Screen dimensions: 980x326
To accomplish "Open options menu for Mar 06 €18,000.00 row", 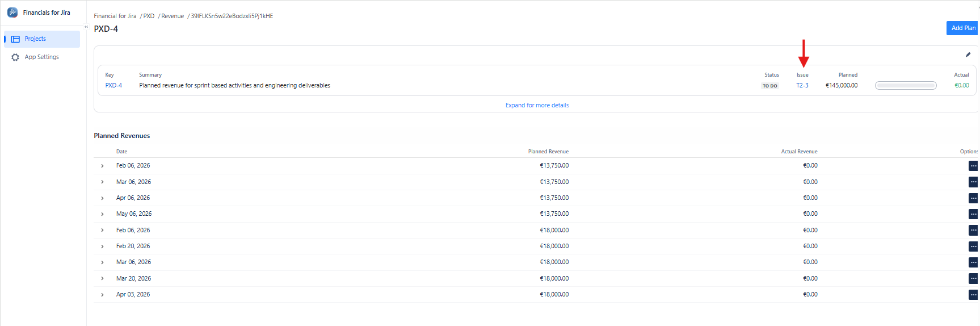I will click(x=973, y=262).
